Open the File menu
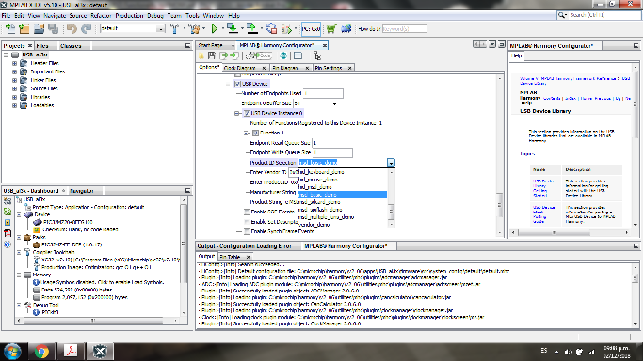This screenshot has width=644, height=362. click(6, 16)
